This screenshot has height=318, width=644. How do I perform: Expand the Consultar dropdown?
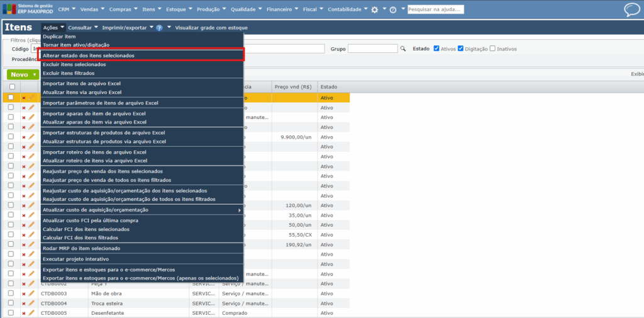83,28
